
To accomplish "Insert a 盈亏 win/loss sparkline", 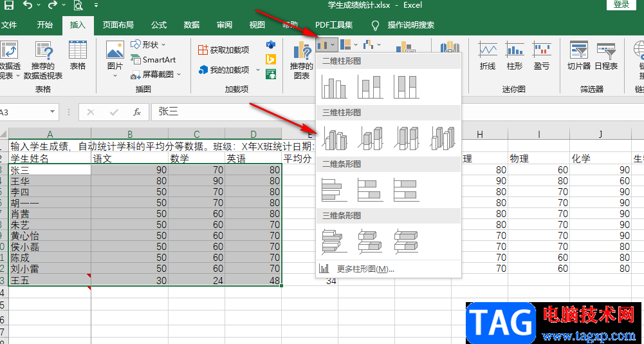I will 542,55.
